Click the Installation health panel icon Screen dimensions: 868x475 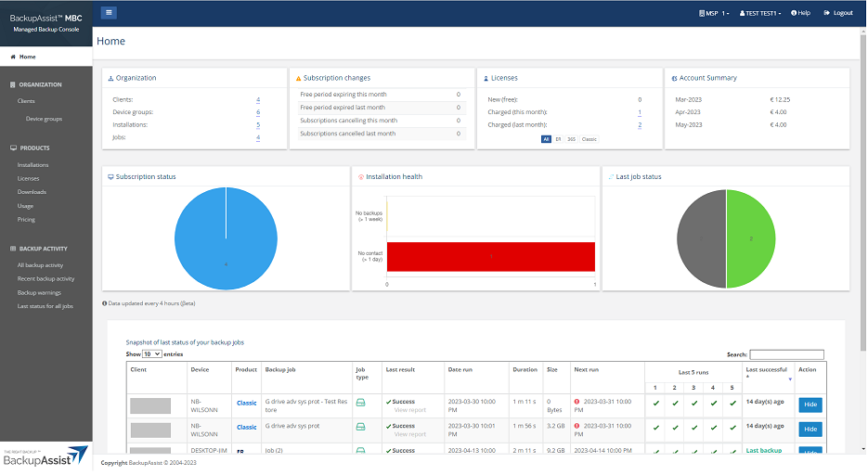[361, 177]
